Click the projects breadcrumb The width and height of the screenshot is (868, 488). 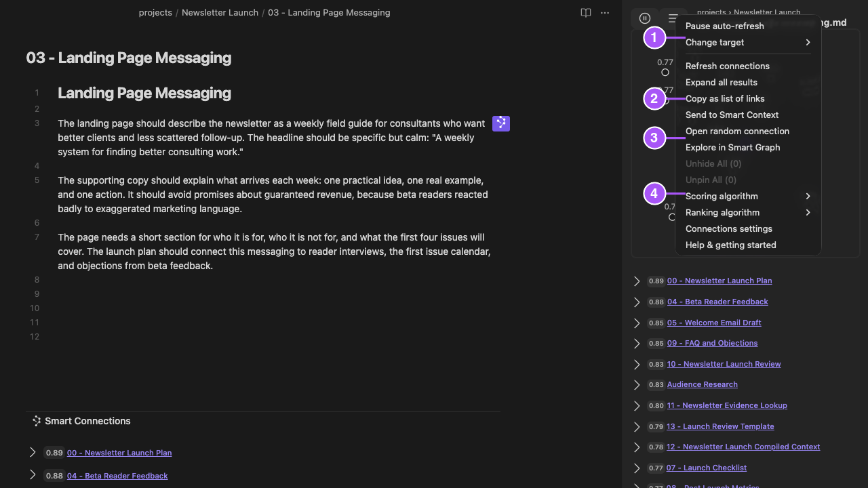[x=155, y=12]
